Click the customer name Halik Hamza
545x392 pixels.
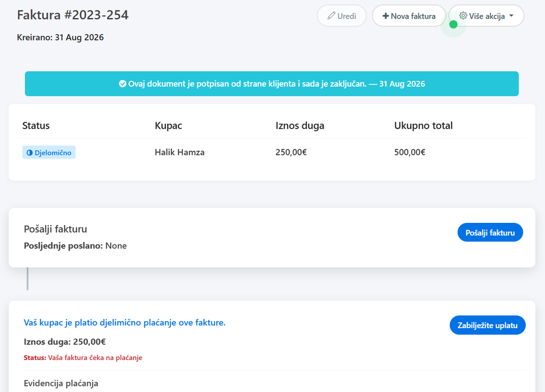coord(180,153)
